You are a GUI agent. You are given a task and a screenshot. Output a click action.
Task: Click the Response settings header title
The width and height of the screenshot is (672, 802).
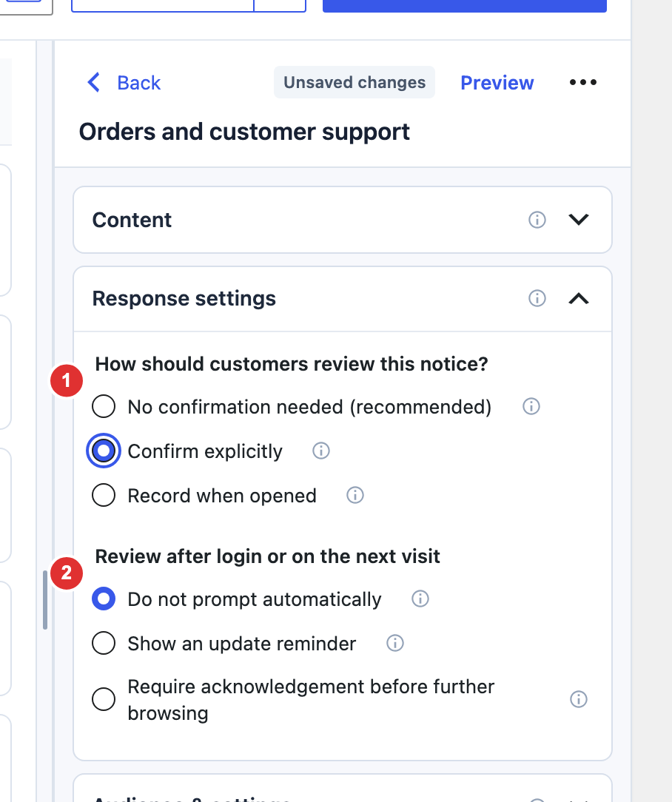point(184,298)
